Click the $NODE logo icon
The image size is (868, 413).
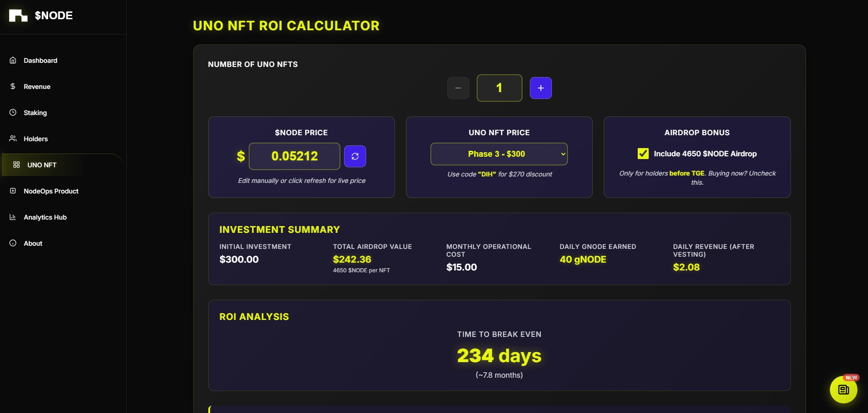click(18, 16)
